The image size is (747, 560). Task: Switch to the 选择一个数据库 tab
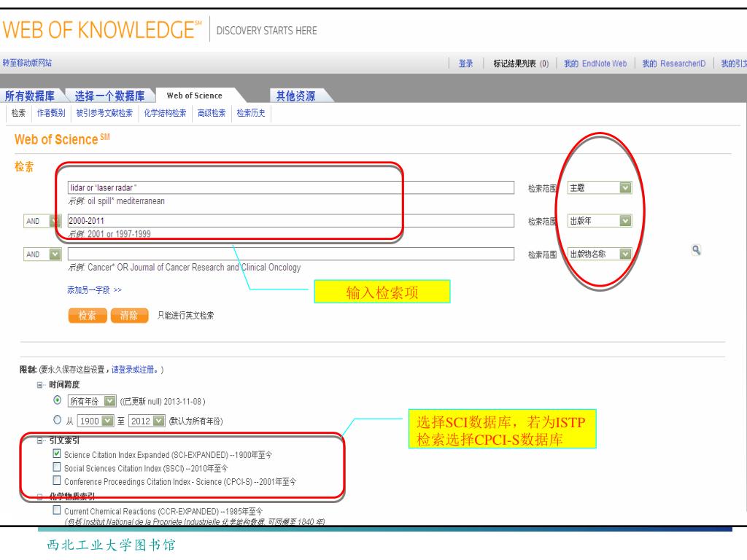click(109, 96)
